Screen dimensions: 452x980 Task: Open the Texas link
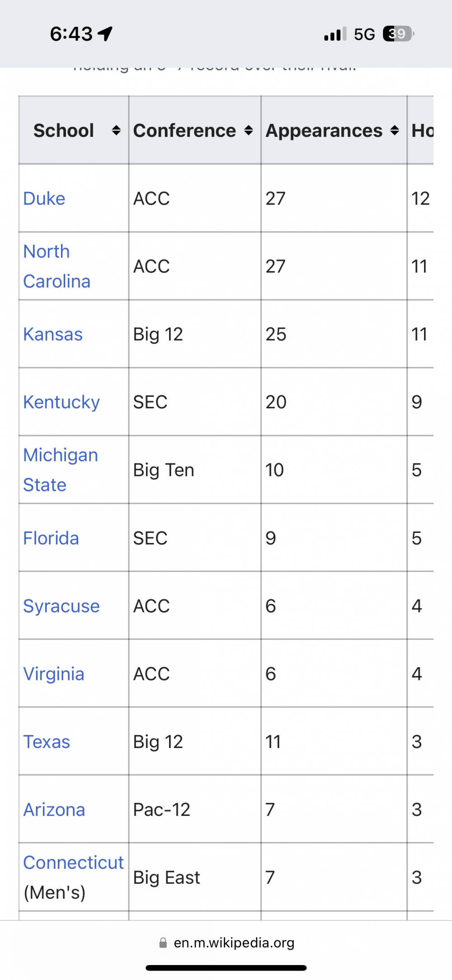point(47,742)
